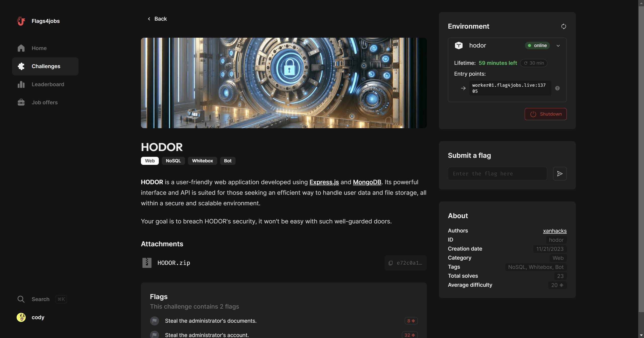Collapse the hodor environment chevron
The height and width of the screenshot is (338, 644).
point(558,46)
